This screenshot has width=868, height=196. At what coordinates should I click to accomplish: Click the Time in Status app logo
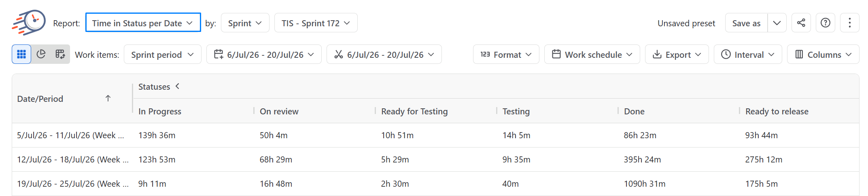29,23
